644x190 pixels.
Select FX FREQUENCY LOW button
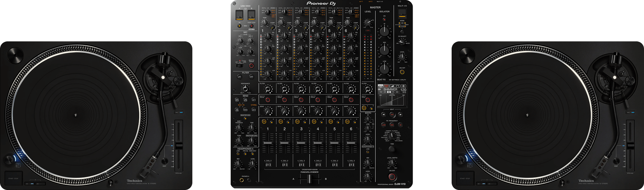(x=383, y=125)
